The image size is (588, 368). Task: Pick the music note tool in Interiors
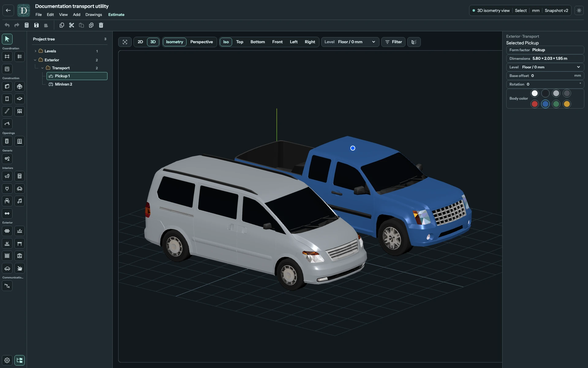pos(20,201)
